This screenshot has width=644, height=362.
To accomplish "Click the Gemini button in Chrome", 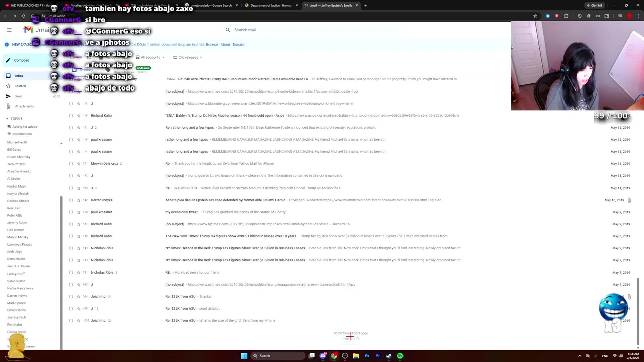I will click(594, 5).
